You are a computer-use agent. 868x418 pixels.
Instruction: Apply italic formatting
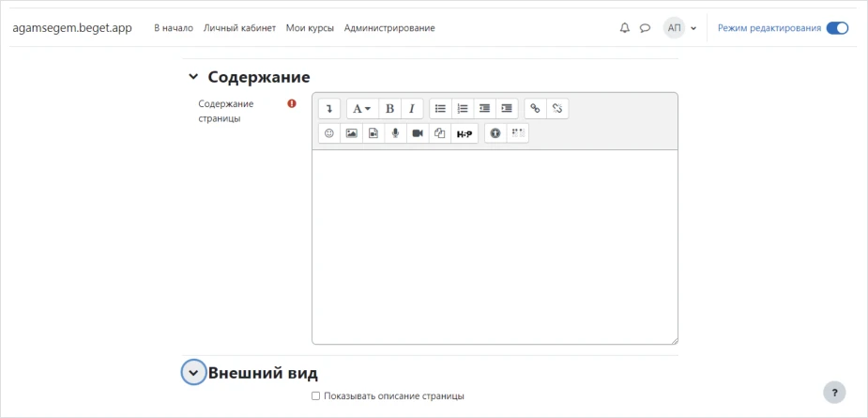pos(412,109)
